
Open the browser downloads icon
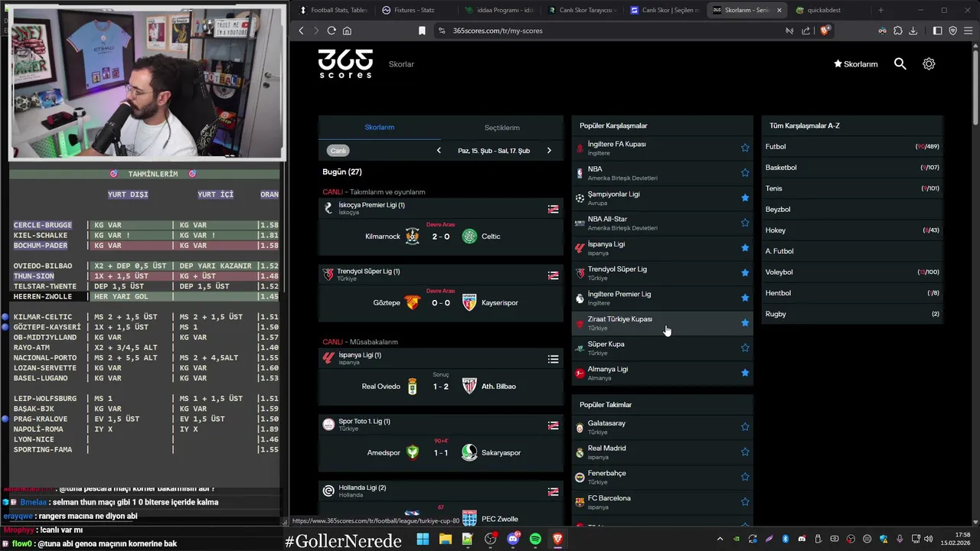pos(913,31)
